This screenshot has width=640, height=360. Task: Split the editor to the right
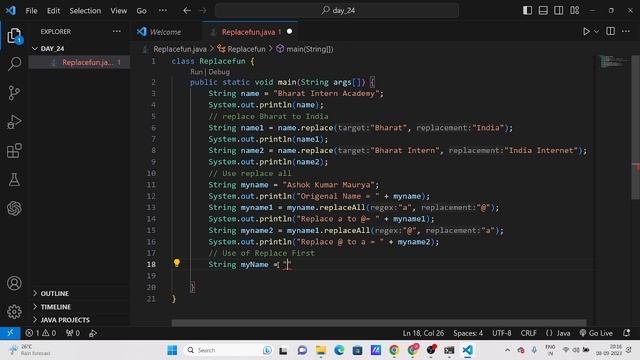[611, 31]
